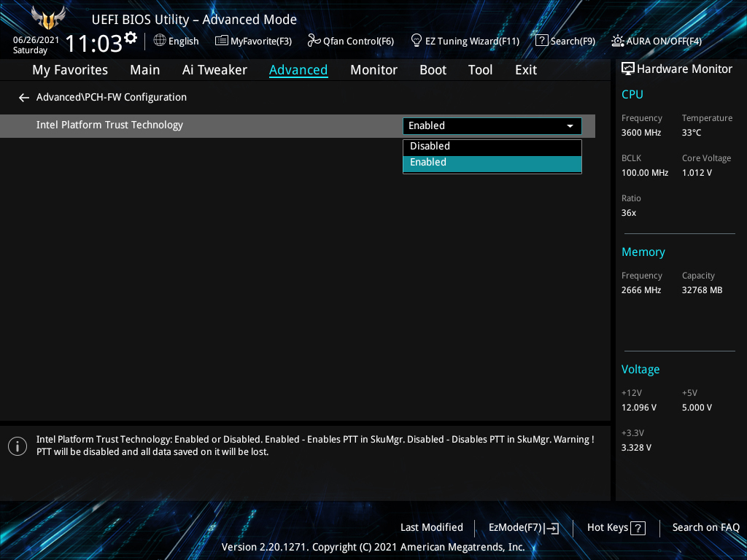747x560 pixels.
Task: Click the info circle icon in help area
Action: point(18,446)
